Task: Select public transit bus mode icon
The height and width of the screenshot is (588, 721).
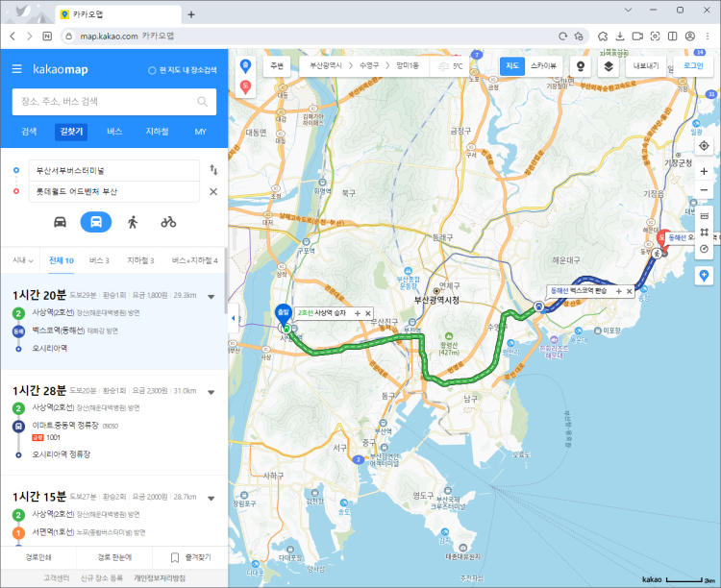Action: pos(95,222)
